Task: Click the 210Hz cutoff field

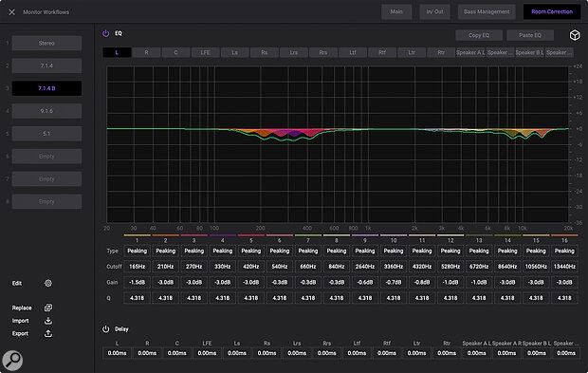Action: click(165, 267)
